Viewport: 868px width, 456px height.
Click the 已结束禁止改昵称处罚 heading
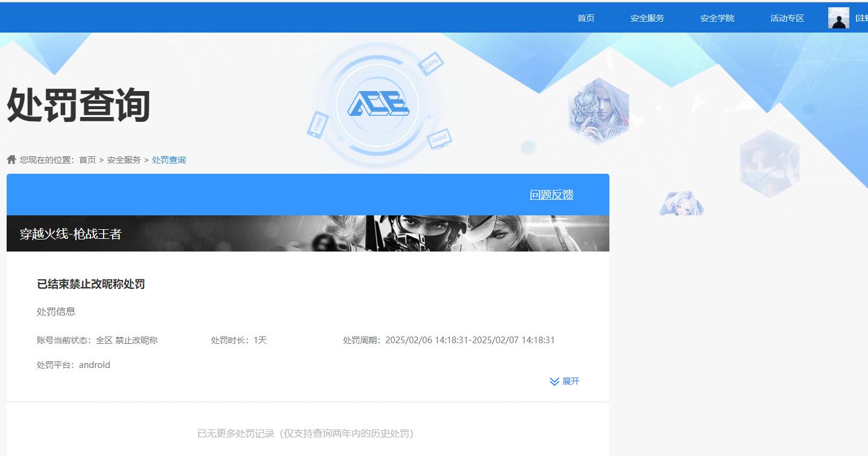tap(91, 284)
